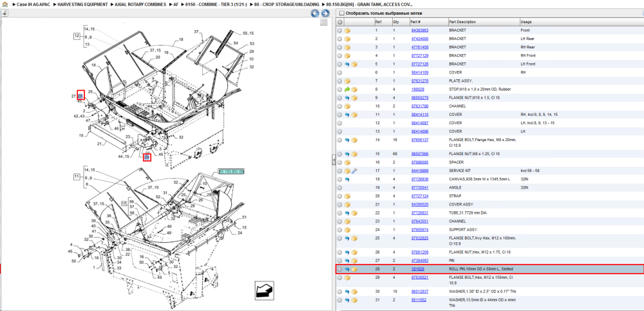Go to the next diagram with right arrow

coord(325,14)
